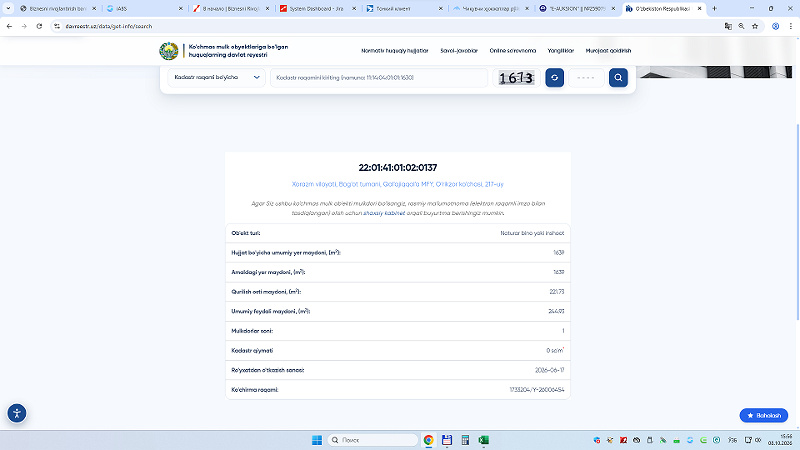800x450 pixels.
Task: Click the blue search magnifier button
Action: click(618, 78)
